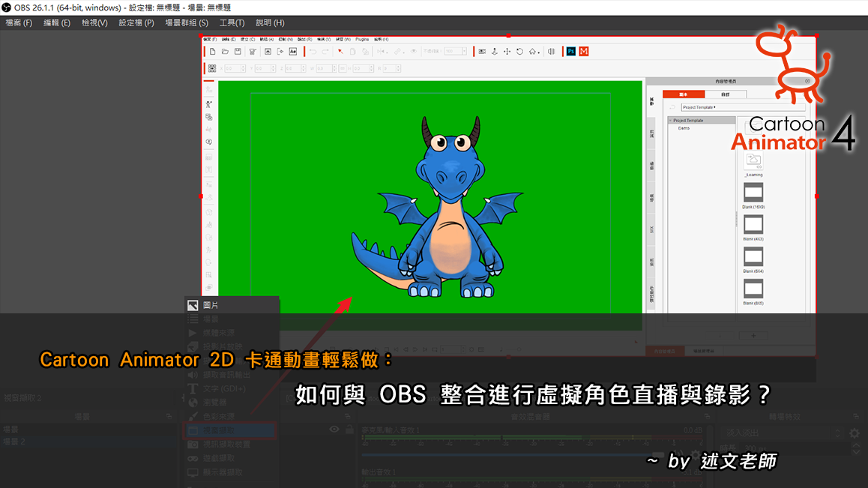868x488 pixels.
Task: Lock the source with the padlock toggle
Action: coord(349,429)
